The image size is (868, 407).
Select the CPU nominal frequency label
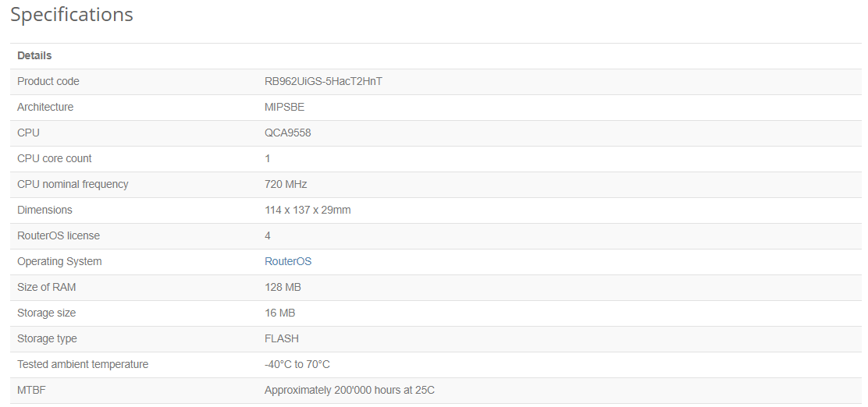pyautogui.click(x=73, y=184)
